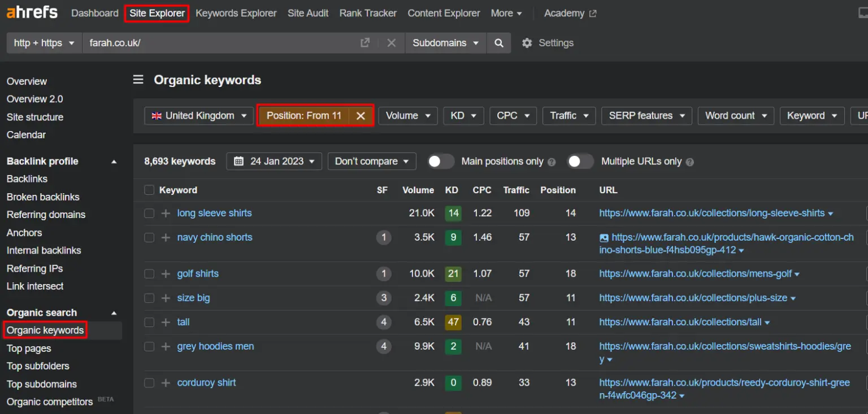Click SF badge 1 for navy chino shorts

point(384,238)
